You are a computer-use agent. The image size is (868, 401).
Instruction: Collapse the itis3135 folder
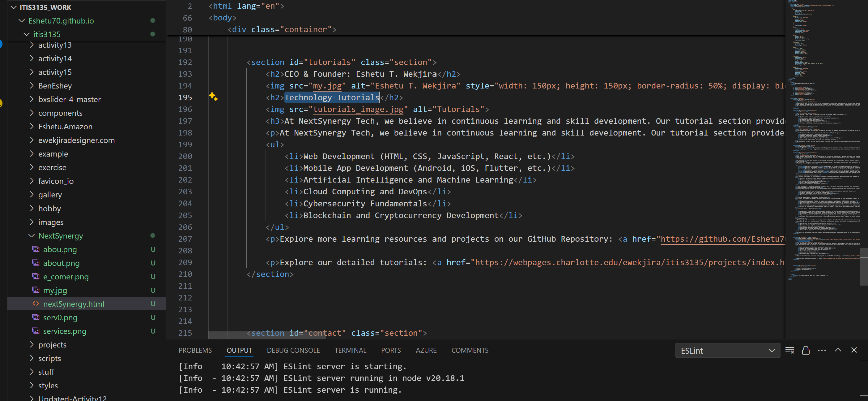tap(87, 34)
